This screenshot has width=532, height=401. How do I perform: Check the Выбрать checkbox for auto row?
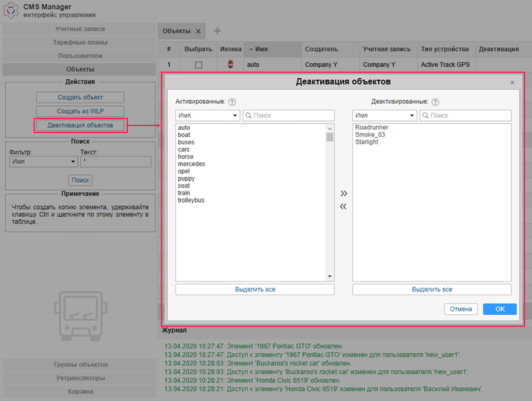coord(198,65)
